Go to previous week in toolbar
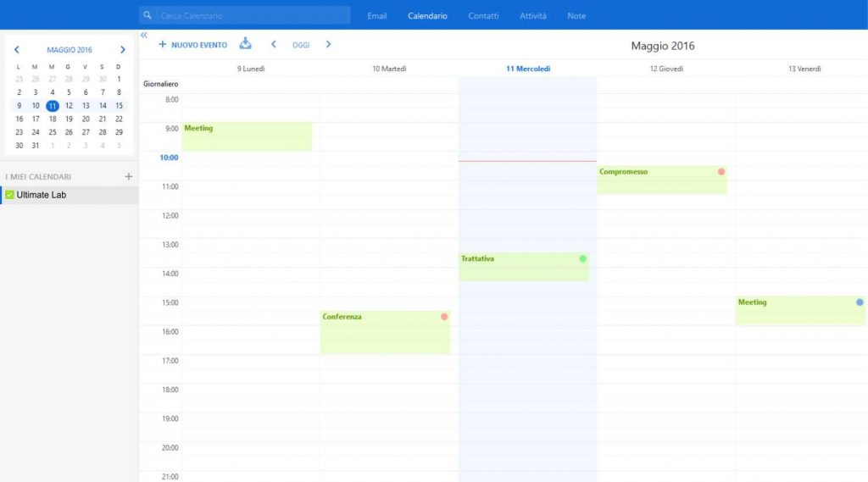 pos(274,44)
